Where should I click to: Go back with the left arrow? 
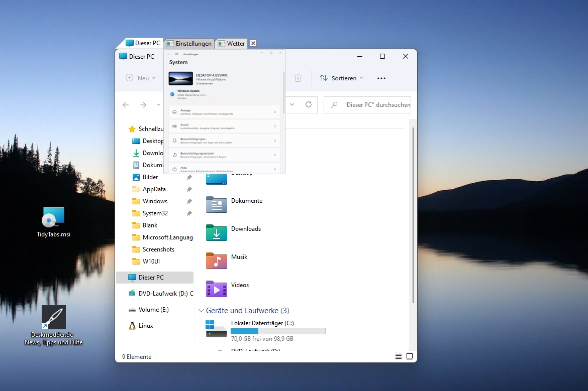[x=126, y=105]
